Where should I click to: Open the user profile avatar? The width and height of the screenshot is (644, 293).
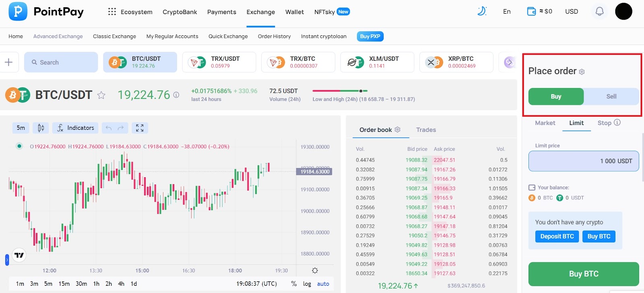623,11
